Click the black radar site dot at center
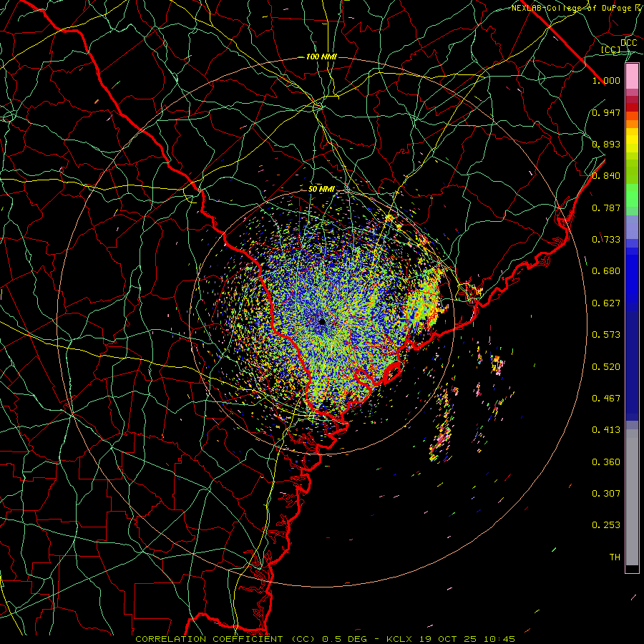This screenshot has width=644, height=644. pos(322,322)
